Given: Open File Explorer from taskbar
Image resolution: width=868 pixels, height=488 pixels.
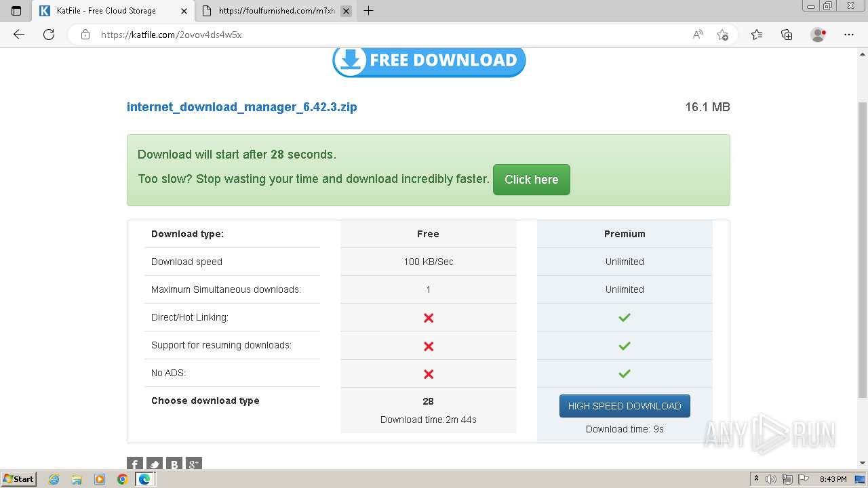Looking at the screenshot, I should pyautogui.click(x=77, y=479).
